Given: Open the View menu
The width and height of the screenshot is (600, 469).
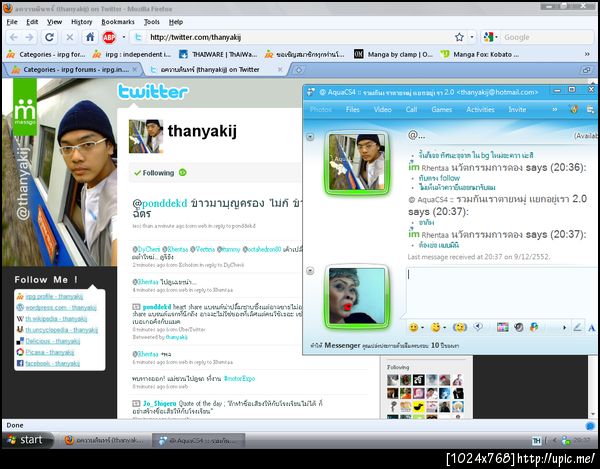Looking at the screenshot, I should pos(54,22).
